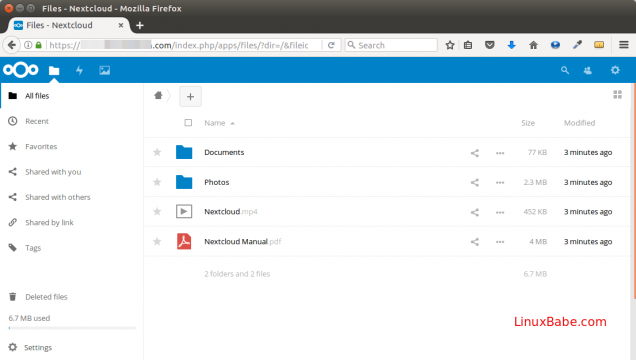
Task: Sort by Modified column header
Action: point(579,123)
